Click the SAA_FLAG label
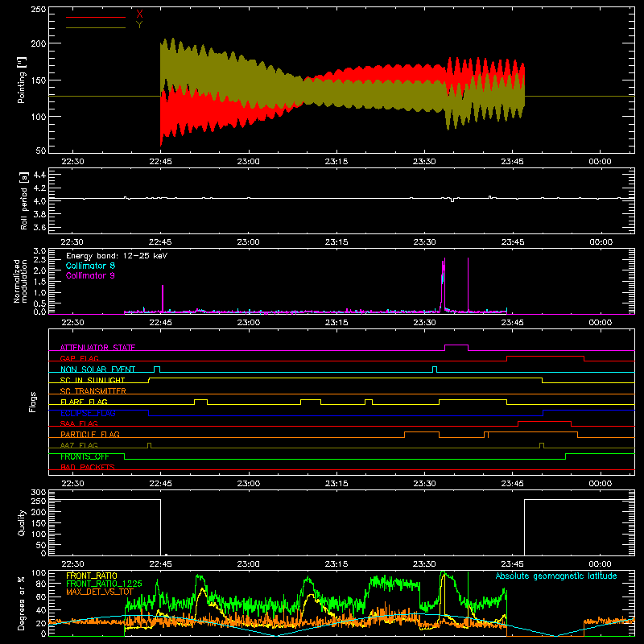This screenshot has width=644, height=644. (79, 423)
